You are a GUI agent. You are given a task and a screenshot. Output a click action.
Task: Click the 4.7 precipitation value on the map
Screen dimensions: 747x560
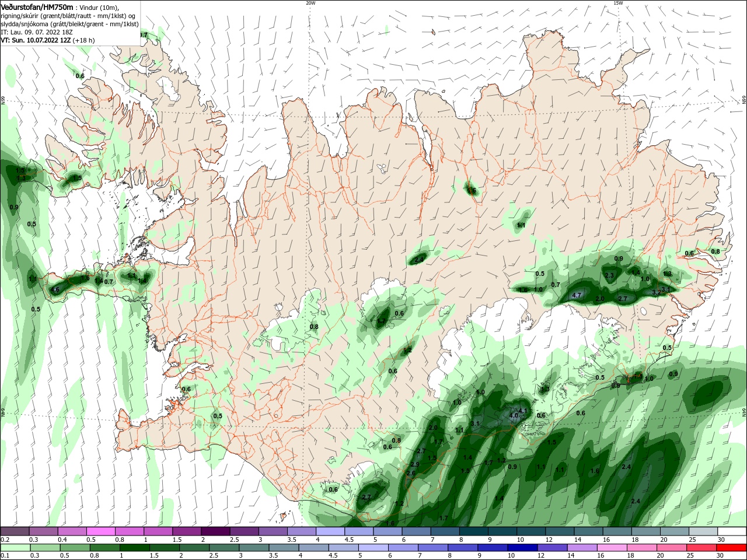tap(577, 295)
